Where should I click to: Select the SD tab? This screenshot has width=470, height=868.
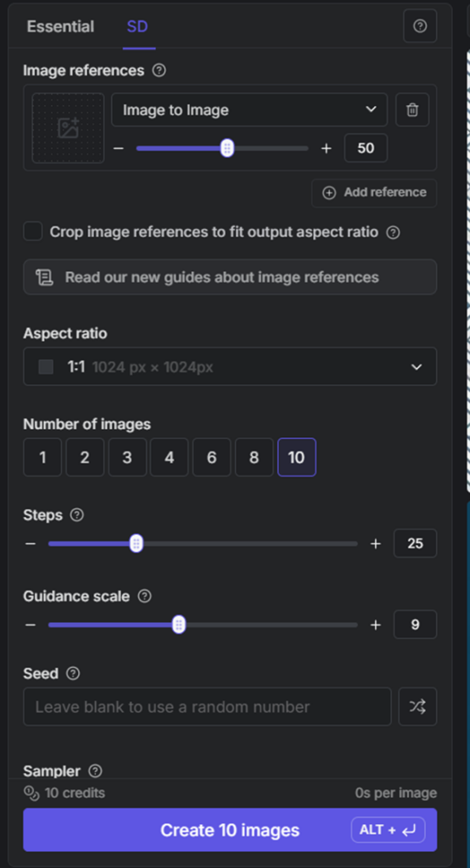pos(137,26)
